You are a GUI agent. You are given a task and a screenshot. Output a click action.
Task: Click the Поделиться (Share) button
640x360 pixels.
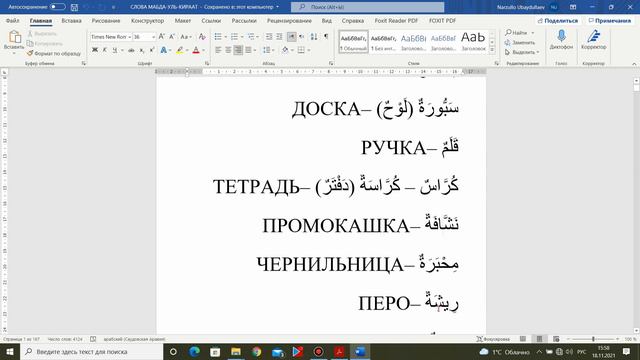558,20
